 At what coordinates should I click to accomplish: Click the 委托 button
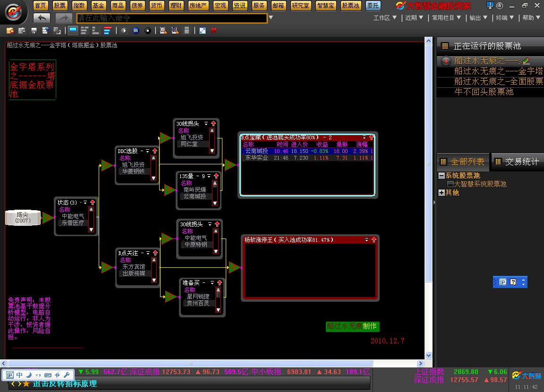[x=373, y=5]
